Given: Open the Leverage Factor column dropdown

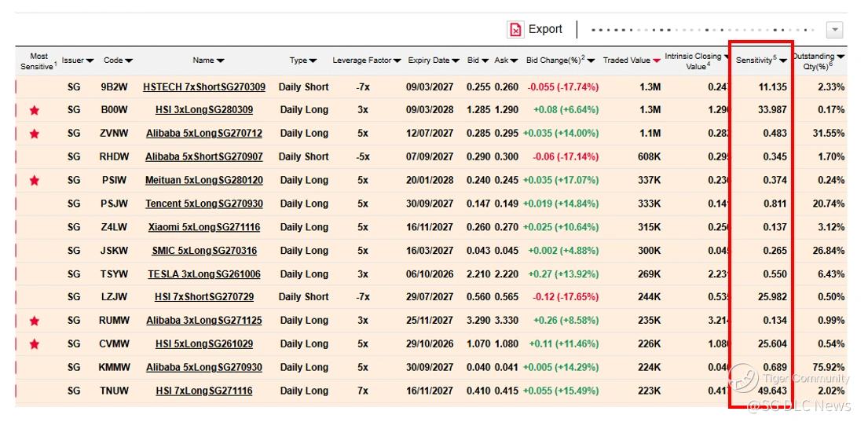Looking at the screenshot, I should click(x=397, y=61).
